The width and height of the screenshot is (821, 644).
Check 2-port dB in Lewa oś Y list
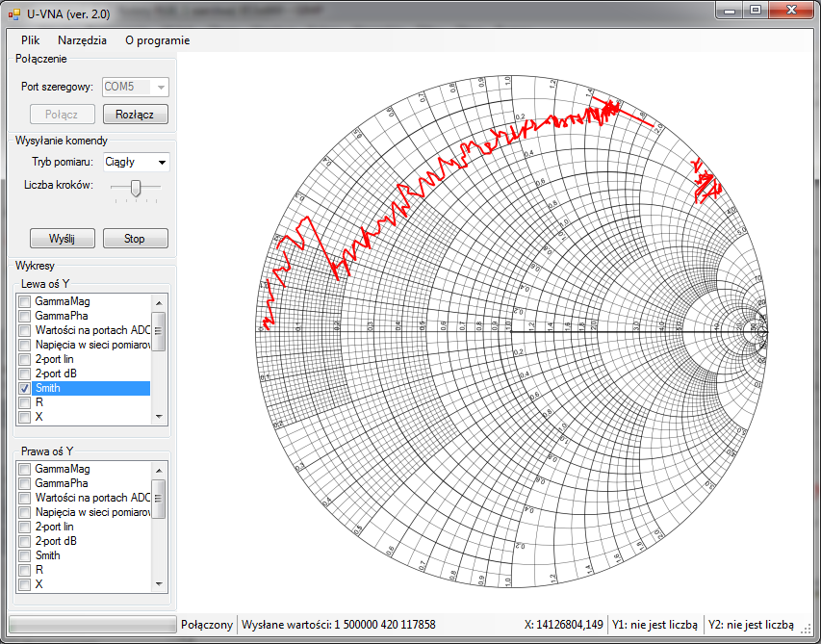(x=25, y=374)
